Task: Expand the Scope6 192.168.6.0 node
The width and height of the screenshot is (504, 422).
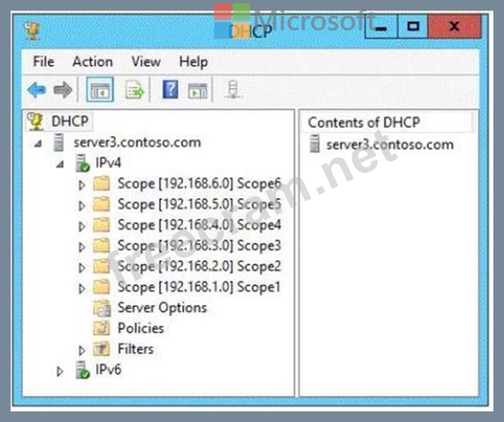Action: (82, 185)
